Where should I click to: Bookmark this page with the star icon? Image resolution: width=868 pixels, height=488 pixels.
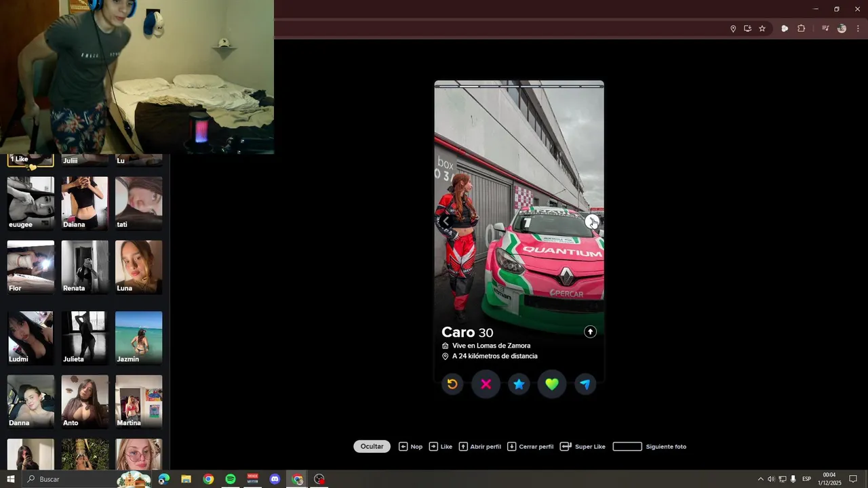pyautogui.click(x=762, y=28)
